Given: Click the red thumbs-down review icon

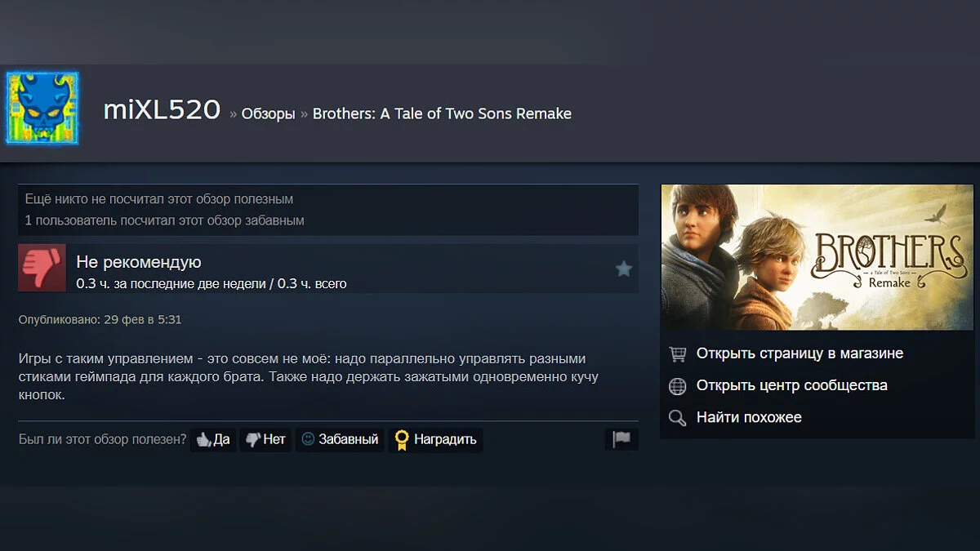Looking at the screenshot, I should [42, 268].
